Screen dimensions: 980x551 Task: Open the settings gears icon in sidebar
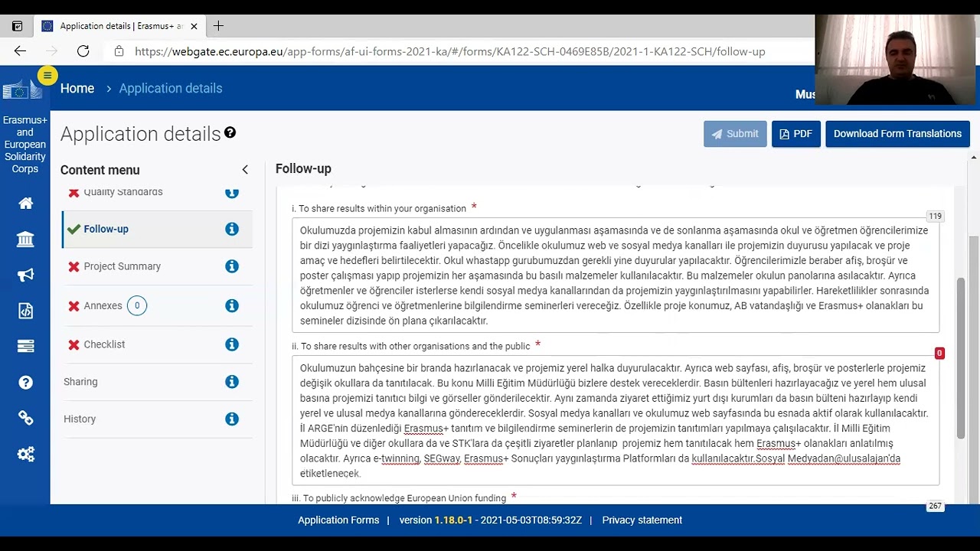tap(25, 455)
